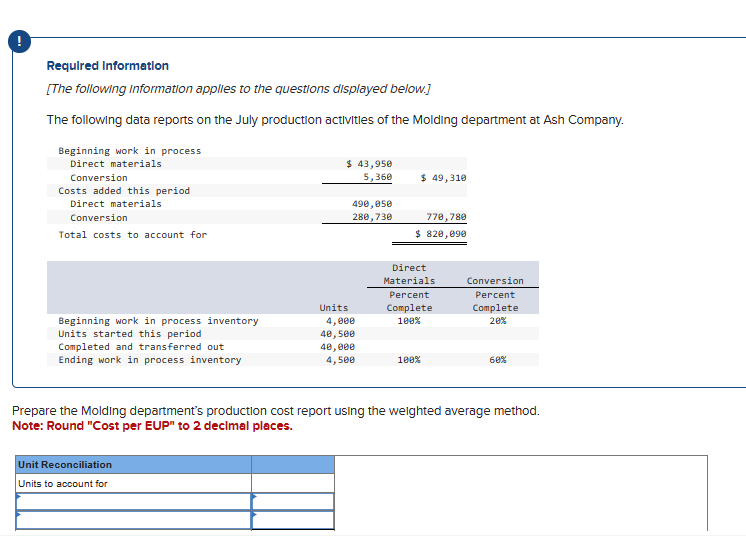The width and height of the screenshot is (746, 539).
Task: Click 'Units started this period' row label
Action: click(130, 334)
